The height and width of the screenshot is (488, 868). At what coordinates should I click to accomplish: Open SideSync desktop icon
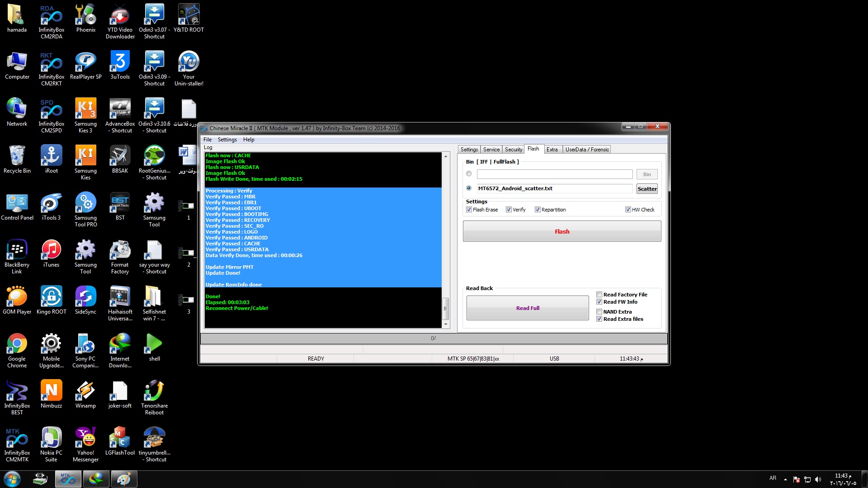pos(86,300)
